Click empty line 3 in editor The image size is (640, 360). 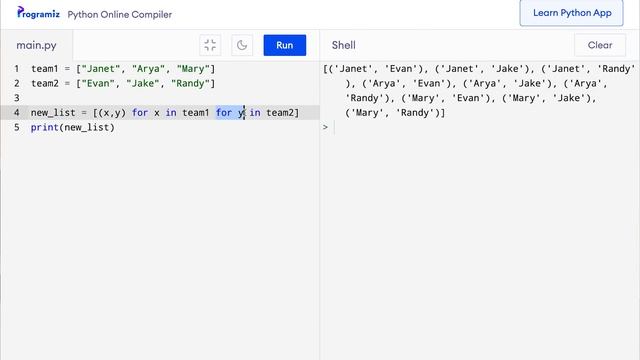[x=171, y=98]
